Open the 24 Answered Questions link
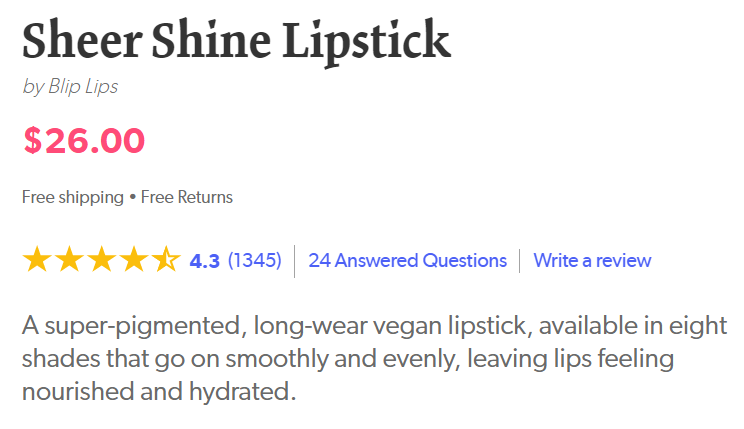The height and width of the screenshot is (429, 744). pos(408,261)
